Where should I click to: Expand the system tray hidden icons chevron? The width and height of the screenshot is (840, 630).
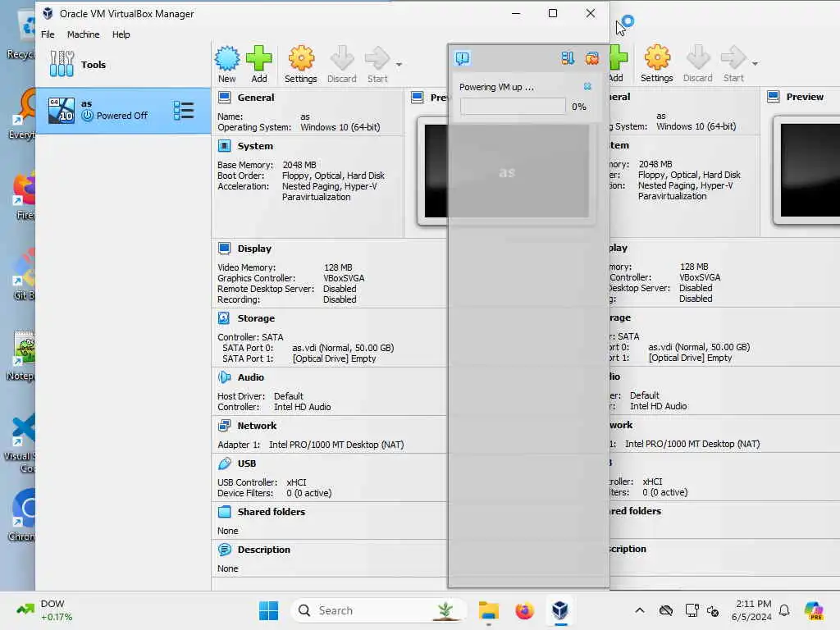[x=640, y=610]
